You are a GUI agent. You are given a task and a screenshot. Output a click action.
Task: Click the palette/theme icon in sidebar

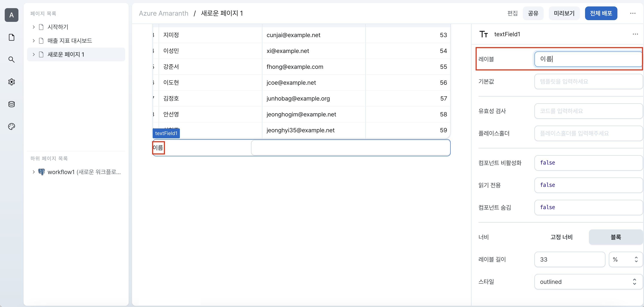pos(11,126)
